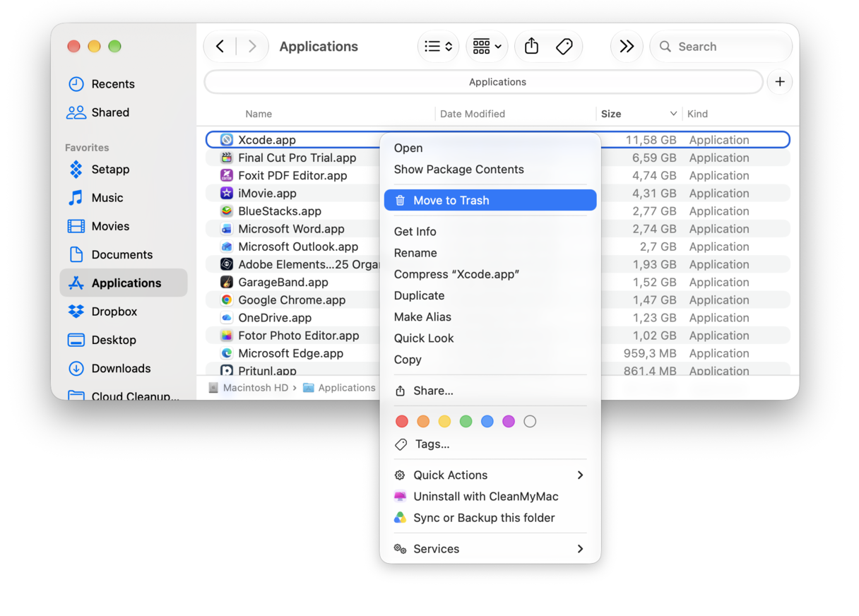Apply the orange tag color

(x=423, y=422)
